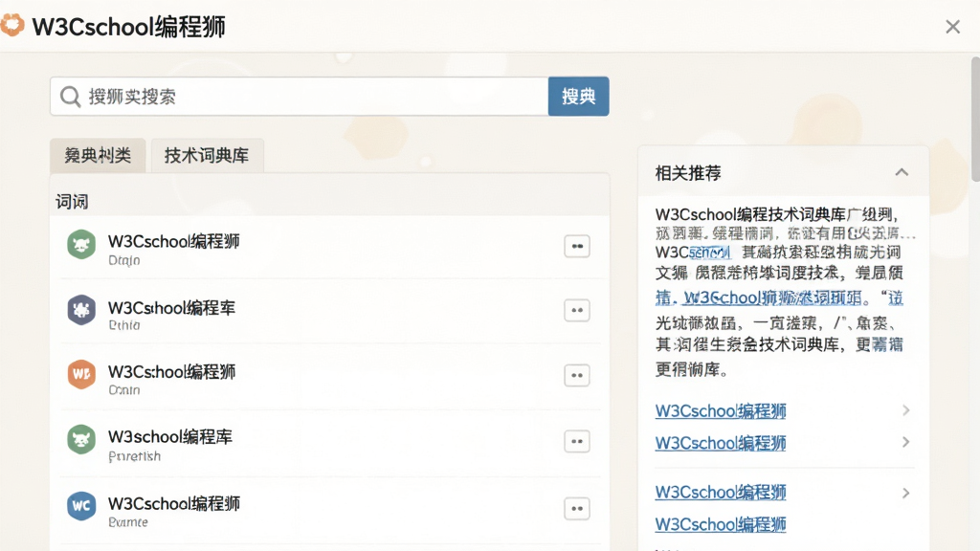Expand arrow beside second 相关推荐 link
Screen dimensions: 980x551
[905, 442]
